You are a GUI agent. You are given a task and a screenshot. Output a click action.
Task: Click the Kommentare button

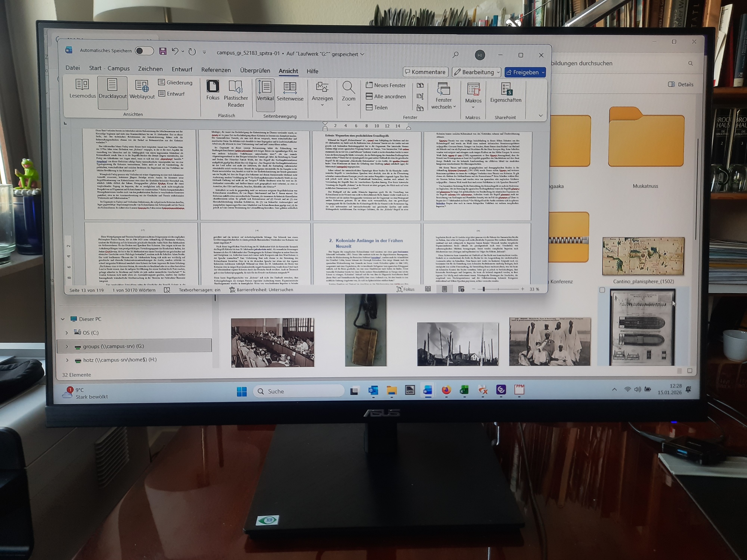tap(425, 72)
